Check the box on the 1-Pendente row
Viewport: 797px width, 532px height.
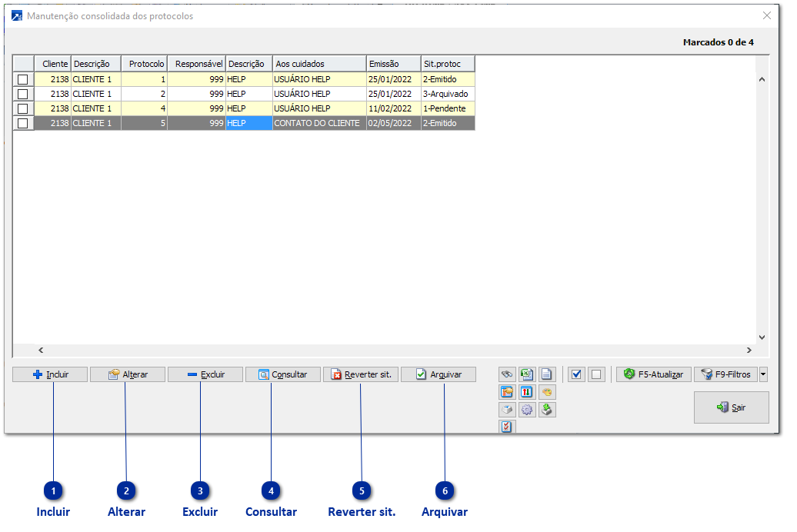tap(23, 108)
